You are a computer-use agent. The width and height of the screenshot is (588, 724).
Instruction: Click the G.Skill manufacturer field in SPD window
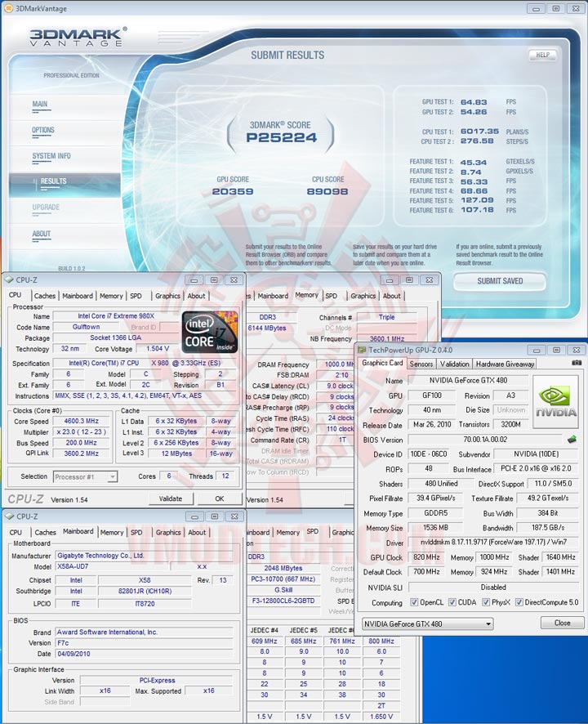tap(283, 590)
